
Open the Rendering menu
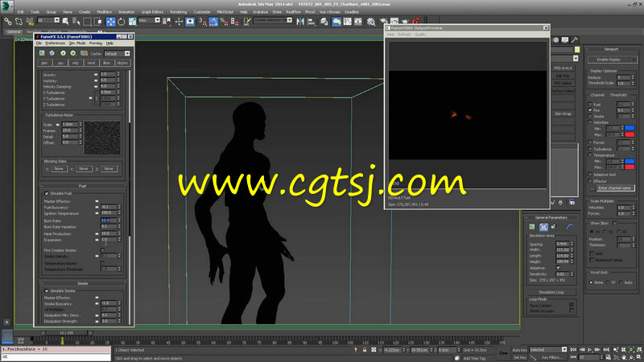[x=178, y=12]
